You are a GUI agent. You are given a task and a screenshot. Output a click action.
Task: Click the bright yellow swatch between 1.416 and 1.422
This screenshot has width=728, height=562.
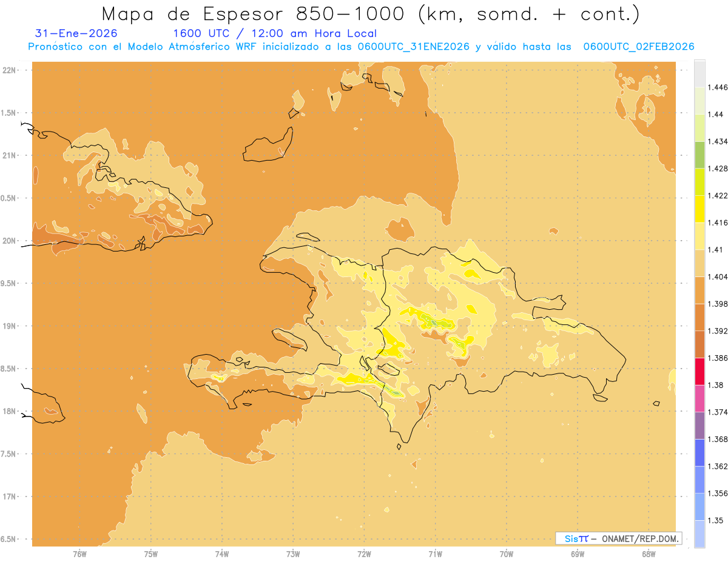tap(699, 209)
